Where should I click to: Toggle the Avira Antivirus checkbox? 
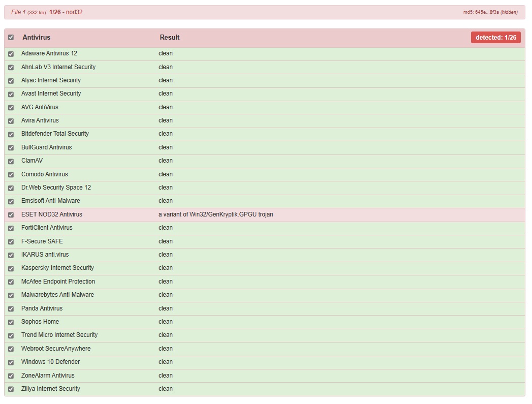point(11,121)
